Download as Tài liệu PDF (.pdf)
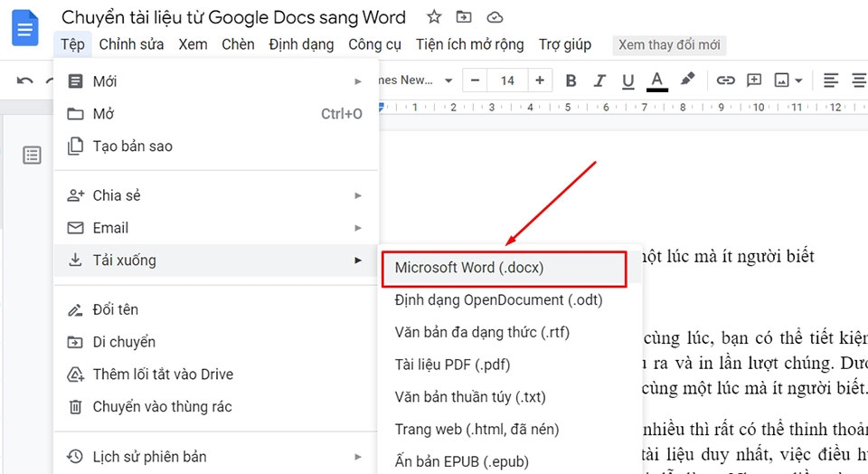 (x=510, y=365)
